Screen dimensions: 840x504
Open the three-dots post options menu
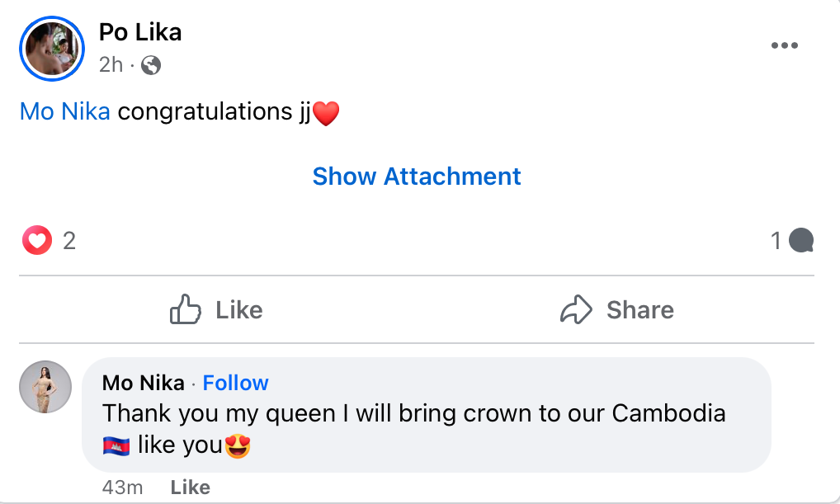click(x=784, y=46)
